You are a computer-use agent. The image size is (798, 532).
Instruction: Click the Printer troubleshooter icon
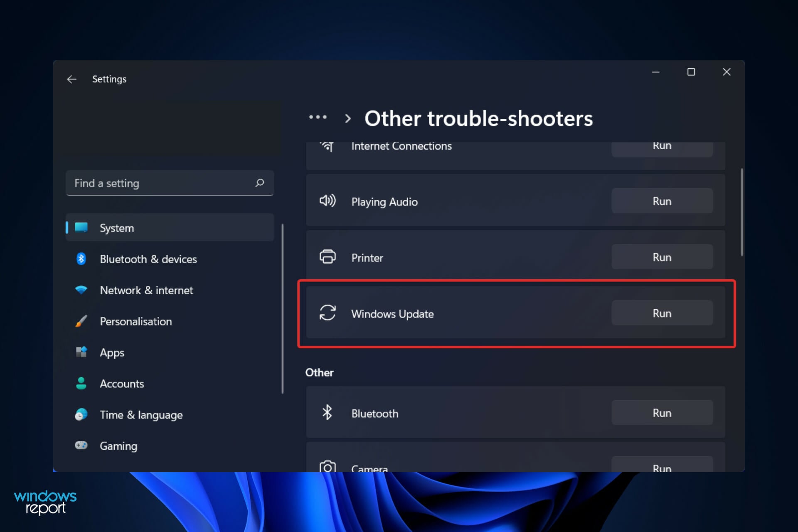point(328,257)
